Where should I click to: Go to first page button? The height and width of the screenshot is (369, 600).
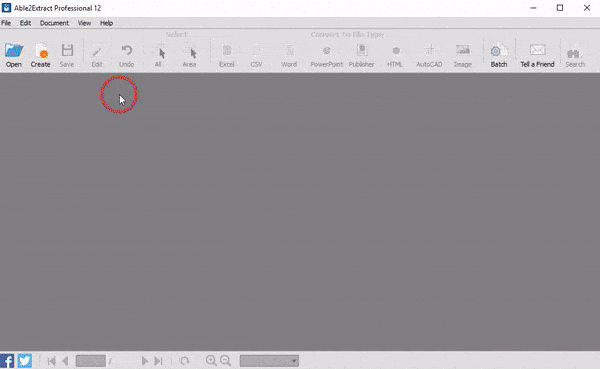52,361
